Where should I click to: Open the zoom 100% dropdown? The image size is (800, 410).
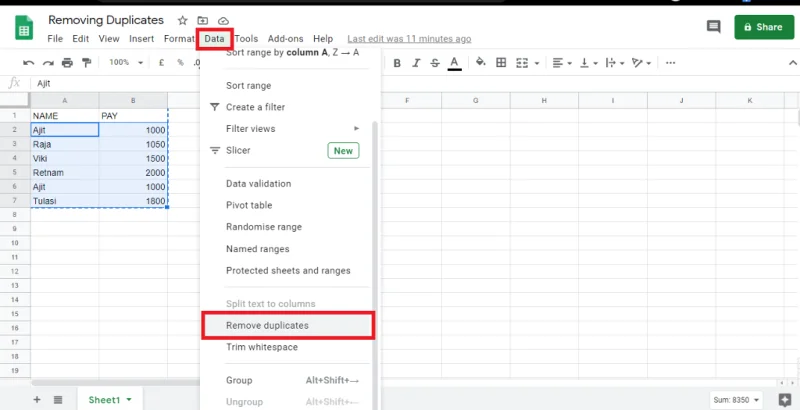[x=126, y=62]
